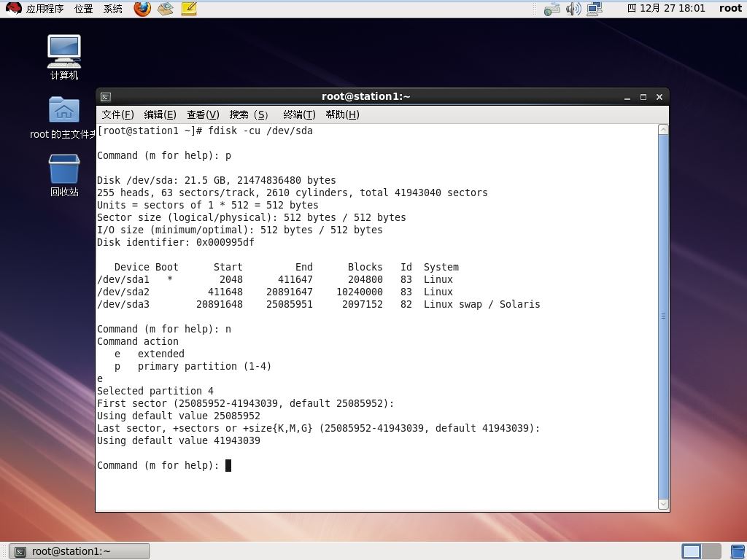The image size is (747, 560).
Task: Open the volume control icon
Action: point(573,9)
